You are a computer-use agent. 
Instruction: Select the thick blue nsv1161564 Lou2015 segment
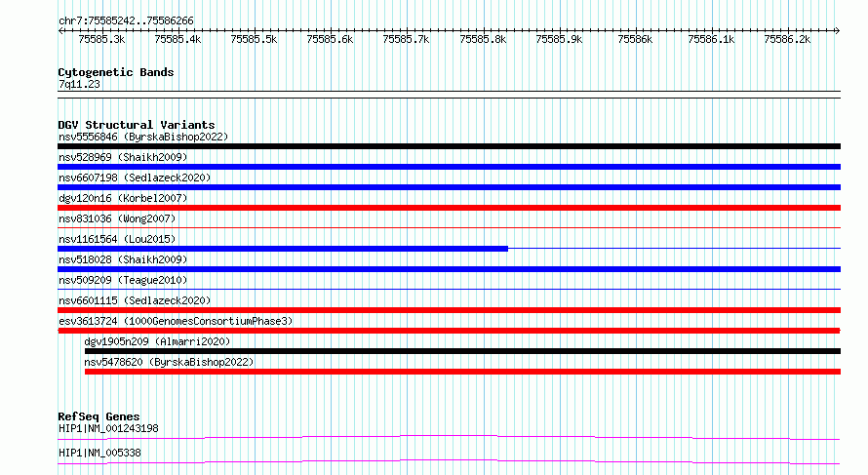pos(283,249)
